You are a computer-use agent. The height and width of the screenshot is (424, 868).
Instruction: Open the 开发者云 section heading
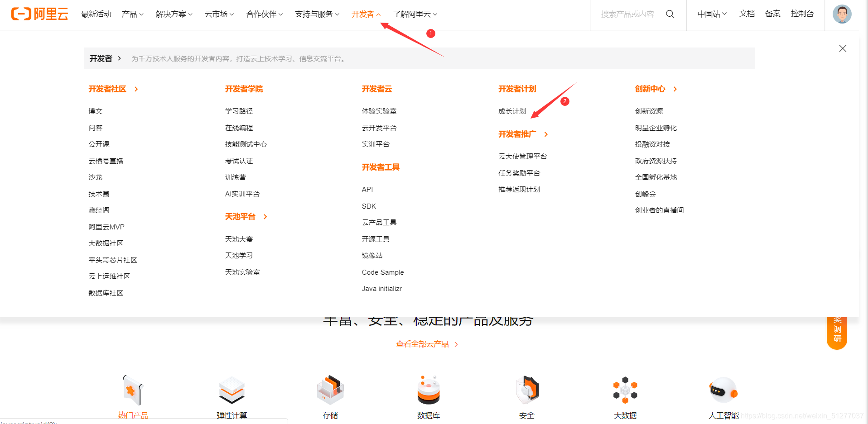coord(377,89)
